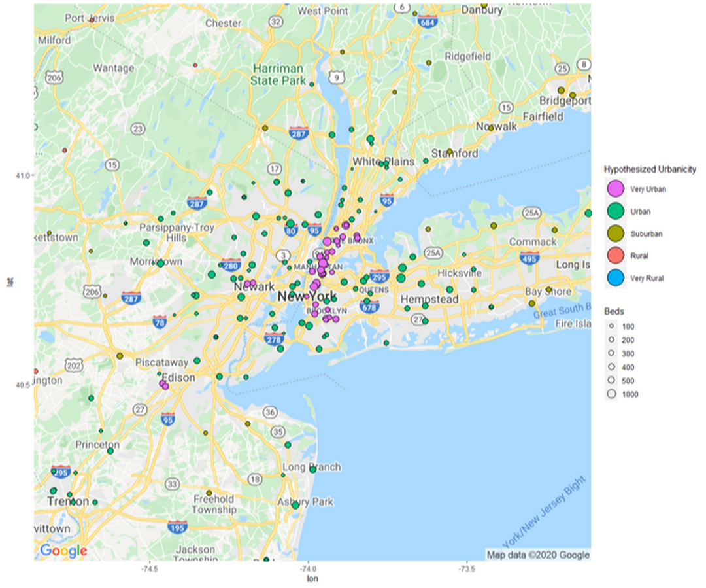Image resolution: width=706 pixels, height=588 pixels.
Task: Select the Very Urban magenta legend swatch
Action: point(614,190)
